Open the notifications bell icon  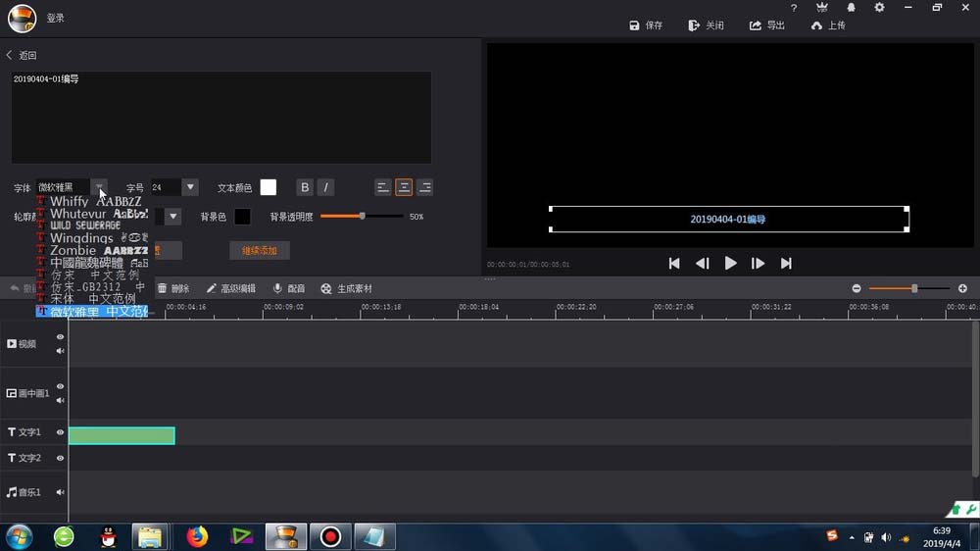pos(851,8)
